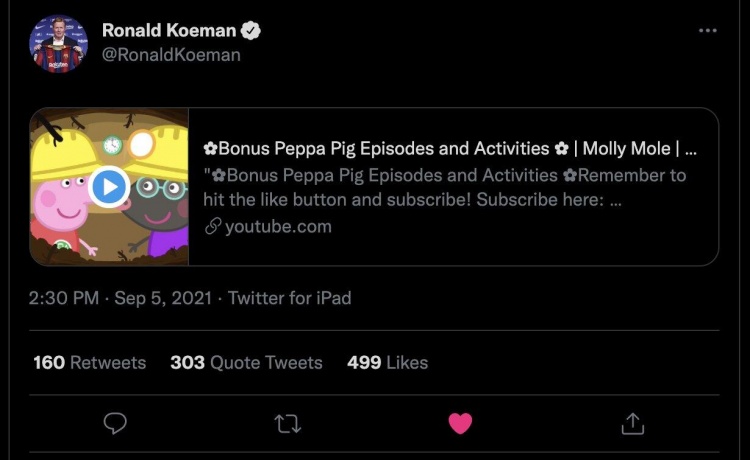The image size is (750, 460).
Task: View the 303 Quote Tweets list
Action: [x=246, y=362]
